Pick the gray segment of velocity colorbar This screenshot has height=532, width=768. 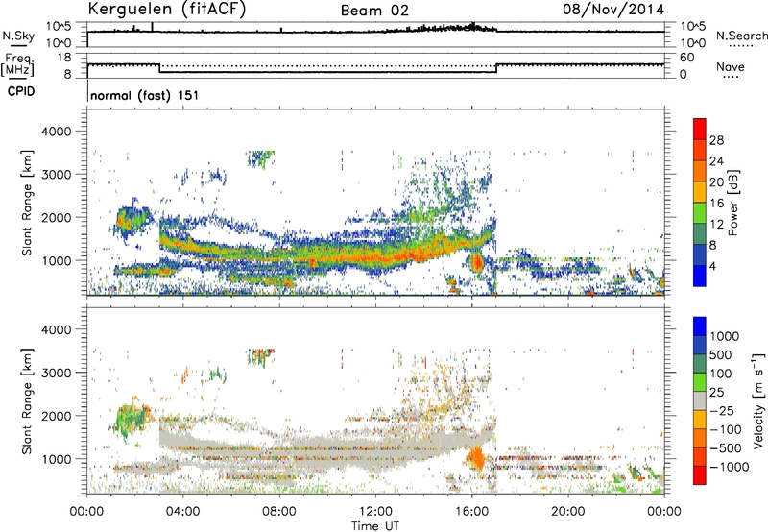click(x=700, y=400)
